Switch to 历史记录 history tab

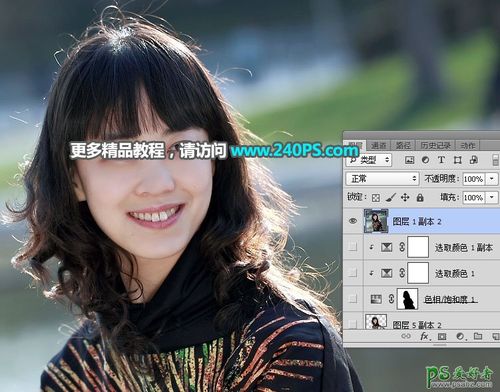[435, 145]
